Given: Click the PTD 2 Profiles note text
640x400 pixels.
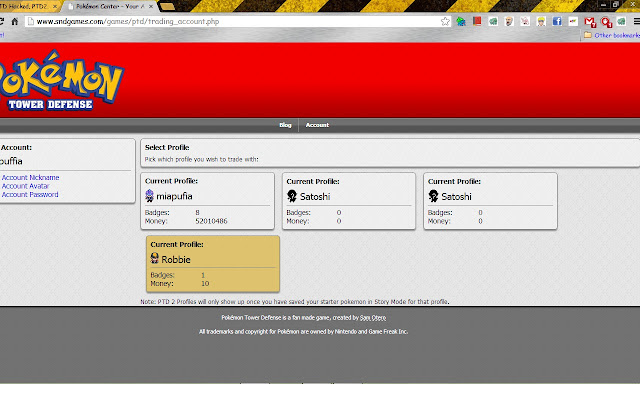Looking at the screenshot, I should (x=295, y=302).
